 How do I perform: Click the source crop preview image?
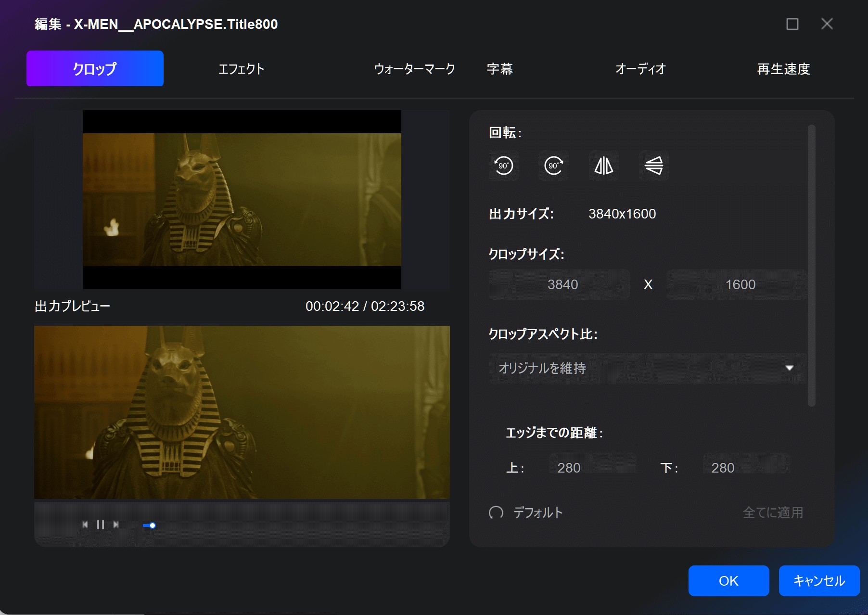(x=242, y=200)
